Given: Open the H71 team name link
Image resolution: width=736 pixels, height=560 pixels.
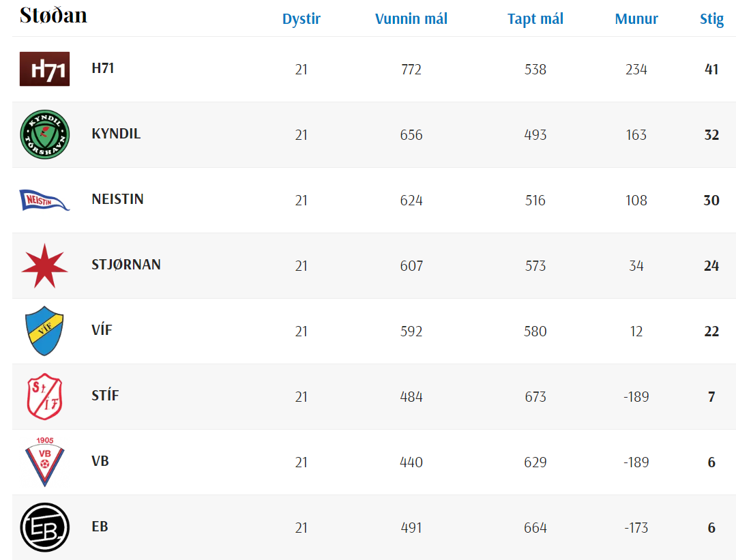Looking at the screenshot, I should tap(102, 68).
